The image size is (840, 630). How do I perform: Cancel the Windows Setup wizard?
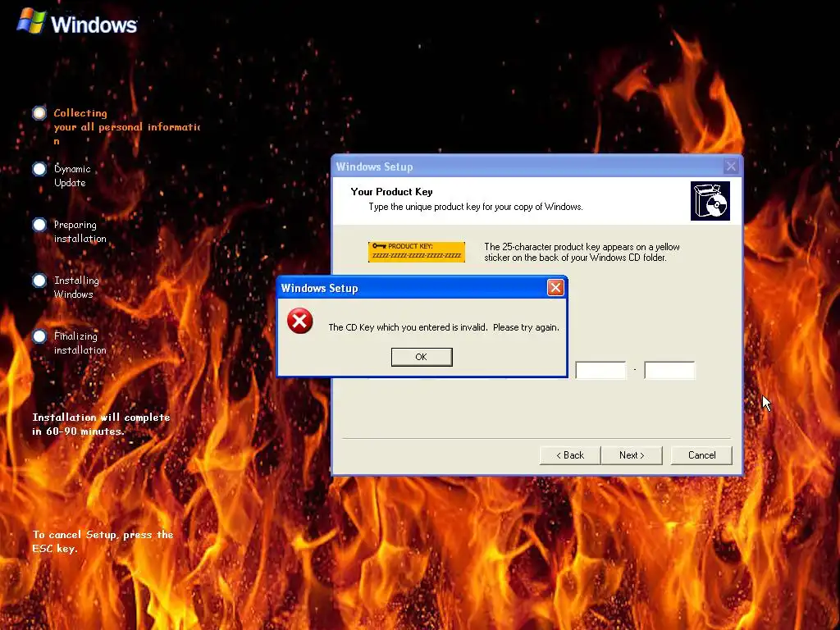coord(701,454)
